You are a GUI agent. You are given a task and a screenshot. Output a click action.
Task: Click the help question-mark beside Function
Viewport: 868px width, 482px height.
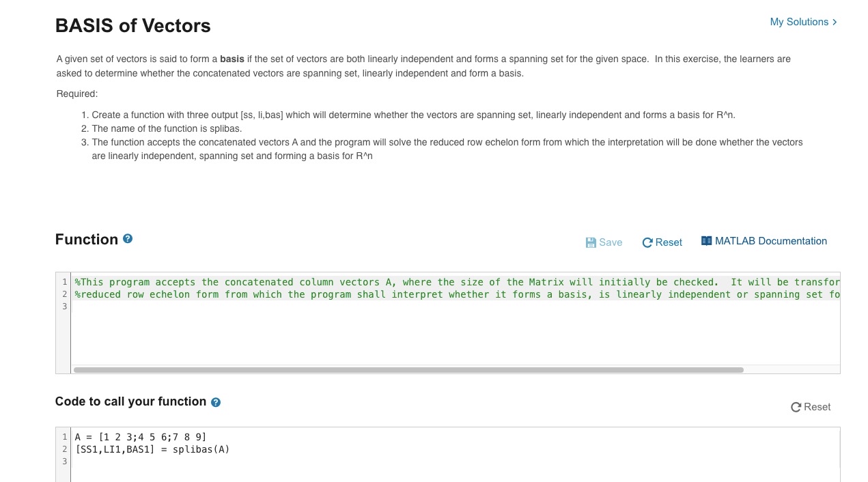128,238
